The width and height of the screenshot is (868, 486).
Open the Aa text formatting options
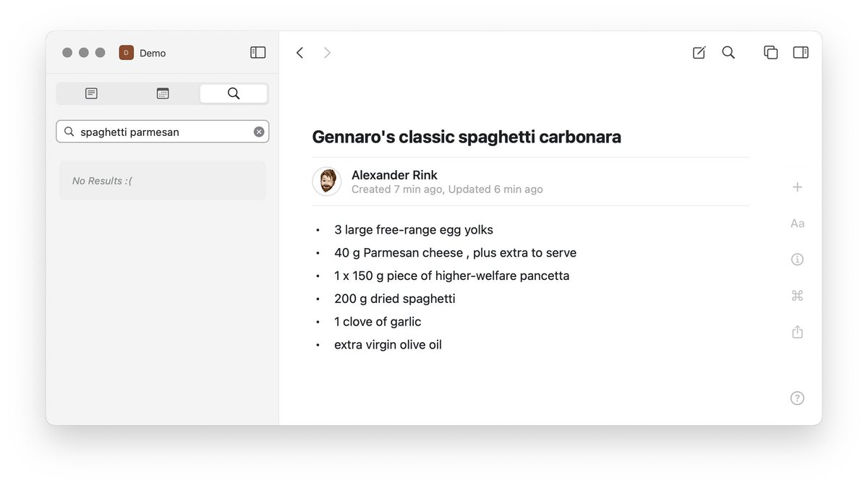tap(797, 223)
